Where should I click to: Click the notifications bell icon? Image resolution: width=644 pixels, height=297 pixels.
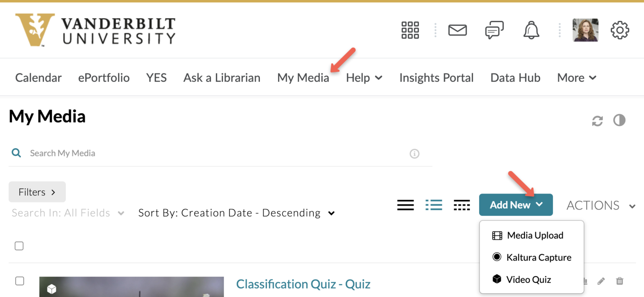[x=531, y=30]
